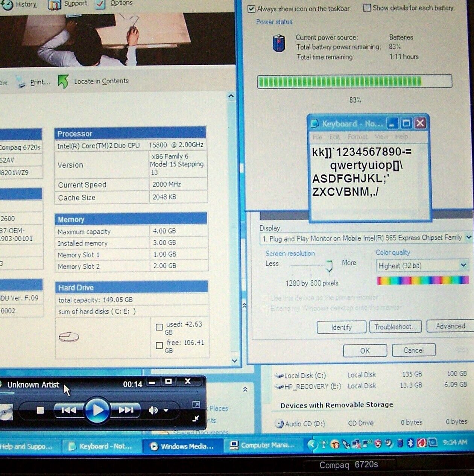This screenshot has width=474, height=476.
Task: Click the down arrow of the Help content scrollbar
Action: pyautogui.click(x=234, y=361)
